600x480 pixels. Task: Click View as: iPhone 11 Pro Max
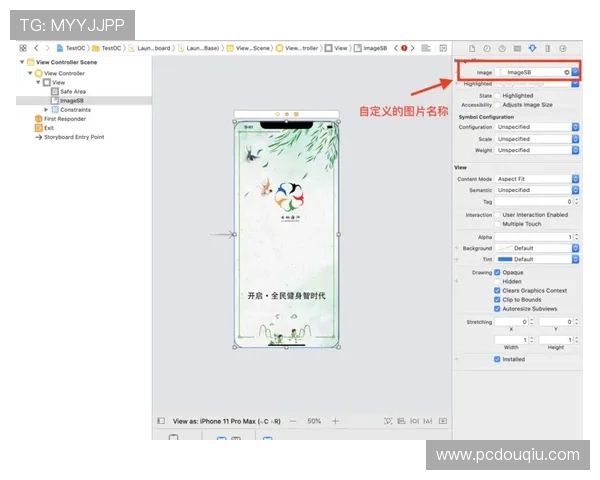[x=227, y=421]
